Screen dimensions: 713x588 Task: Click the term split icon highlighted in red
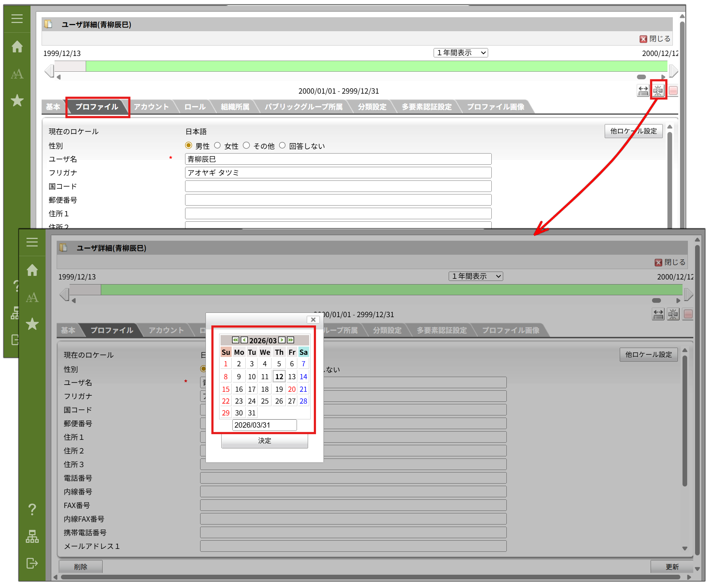(658, 90)
